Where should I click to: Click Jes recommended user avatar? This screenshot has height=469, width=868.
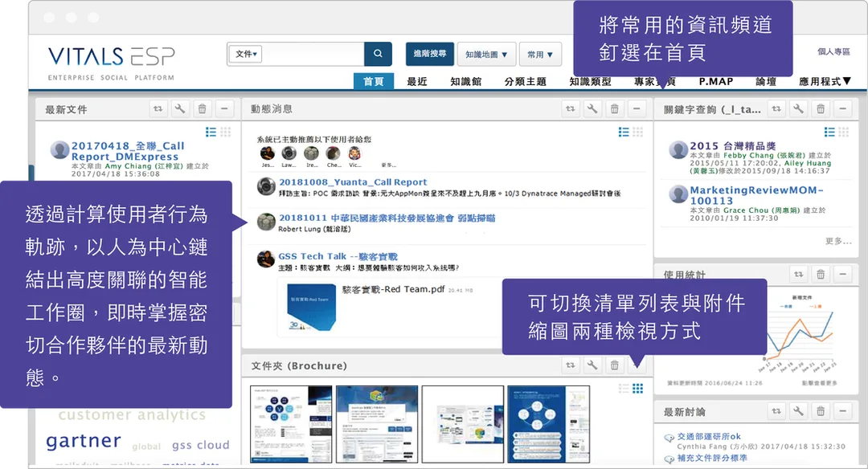(268, 153)
